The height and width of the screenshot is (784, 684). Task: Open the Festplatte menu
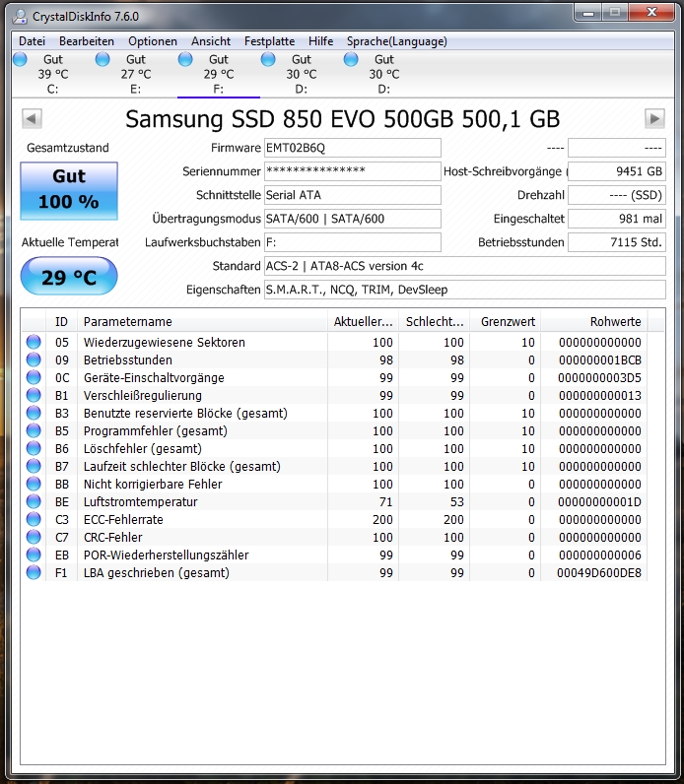pos(269,41)
